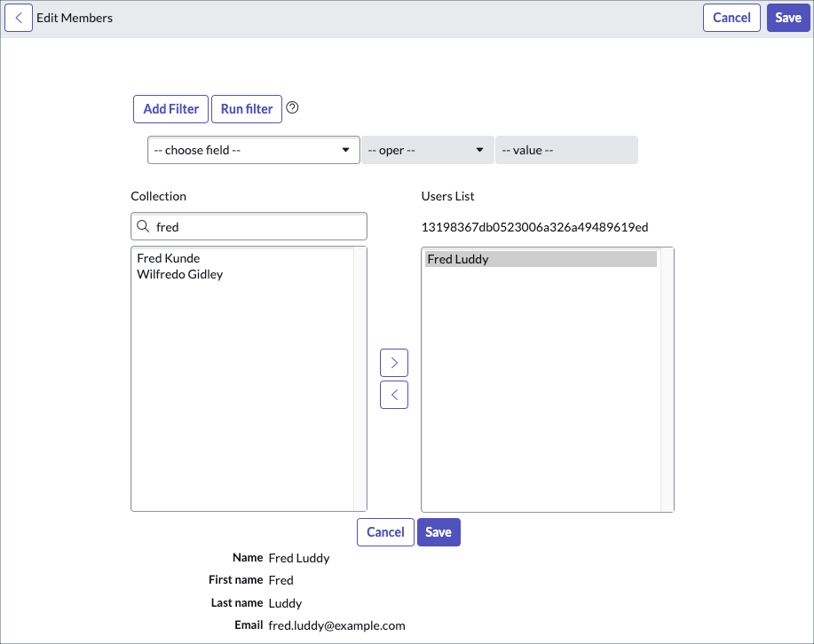Click the sys_id text above the Users List
814x644 pixels.
click(534, 227)
